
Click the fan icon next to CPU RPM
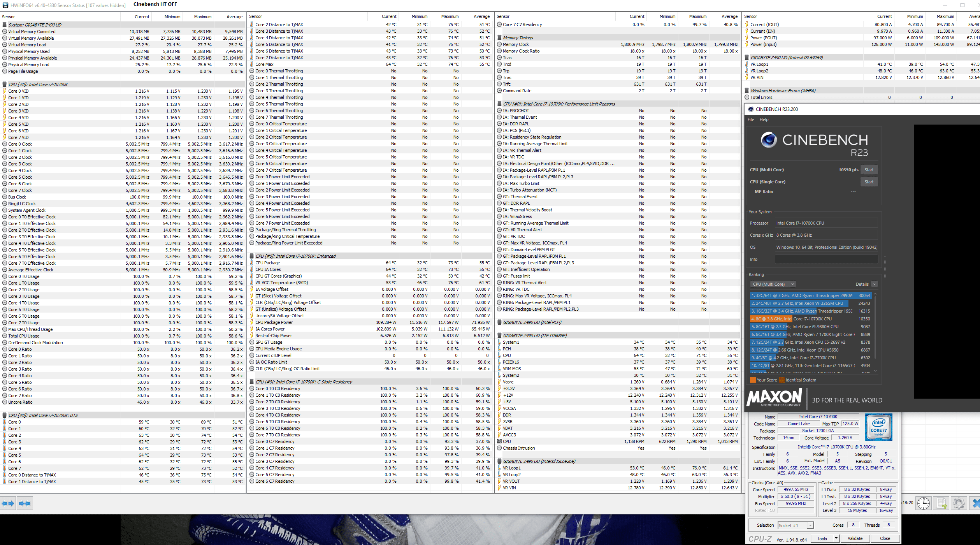coord(499,441)
